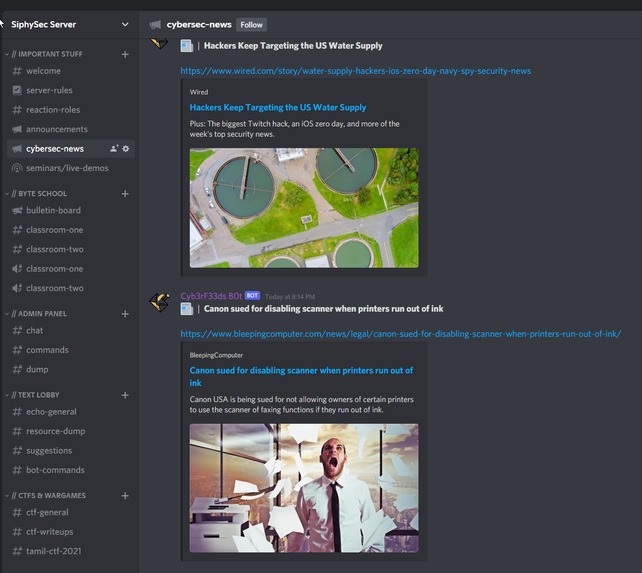The height and width of the screenshot is (573, 642).
Task: Add a channel to CTFS & WARGAMES category
Action: 125,496
